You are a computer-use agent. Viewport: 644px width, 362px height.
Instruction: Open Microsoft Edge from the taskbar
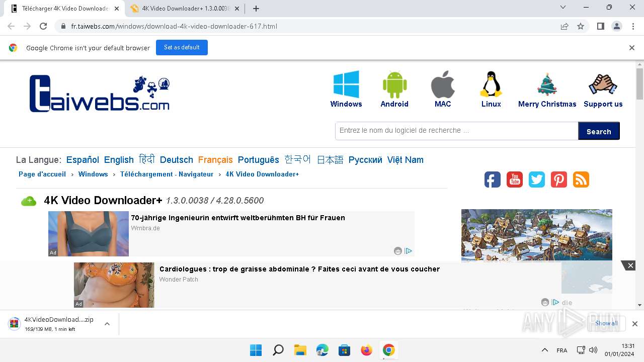click(x=323, y=350)
